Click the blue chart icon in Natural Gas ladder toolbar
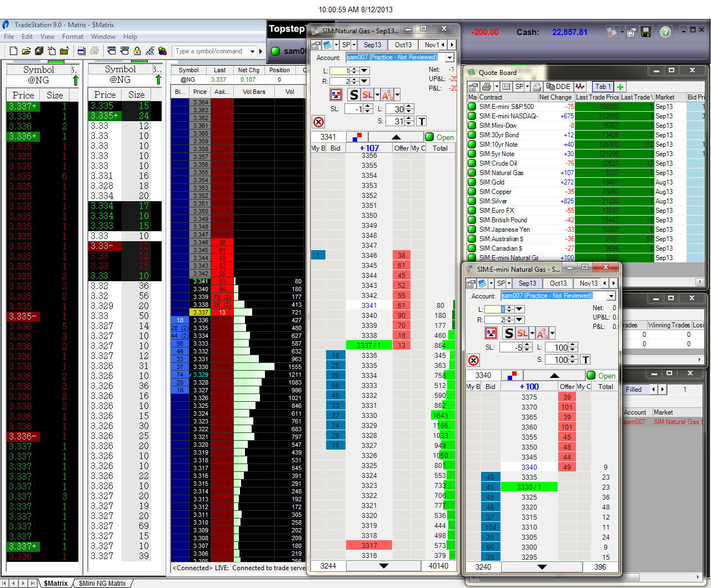Screen dimensions: 711x588 pos(327,45)
